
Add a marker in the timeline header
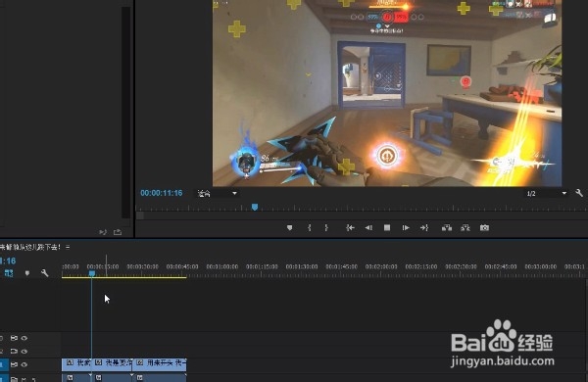[27, 273]
